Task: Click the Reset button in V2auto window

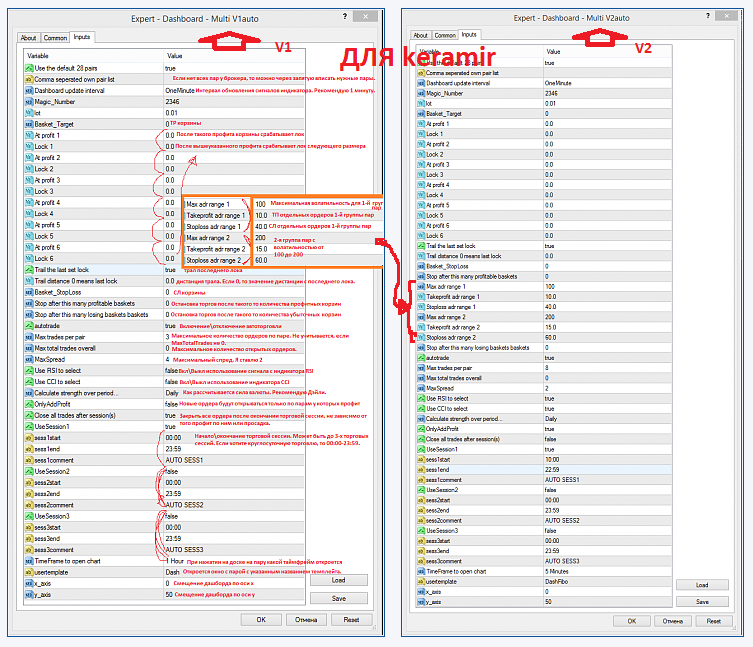Action: pos(714,621)
